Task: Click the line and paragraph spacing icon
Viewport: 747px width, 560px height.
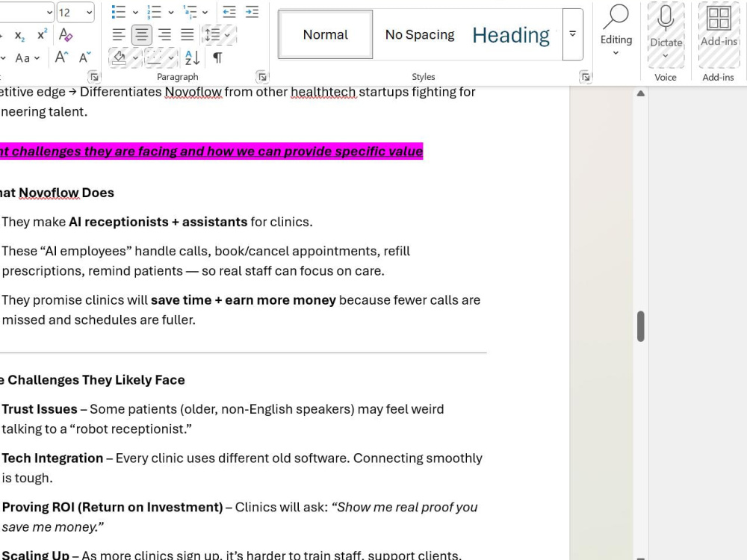Action: point(212,35)
